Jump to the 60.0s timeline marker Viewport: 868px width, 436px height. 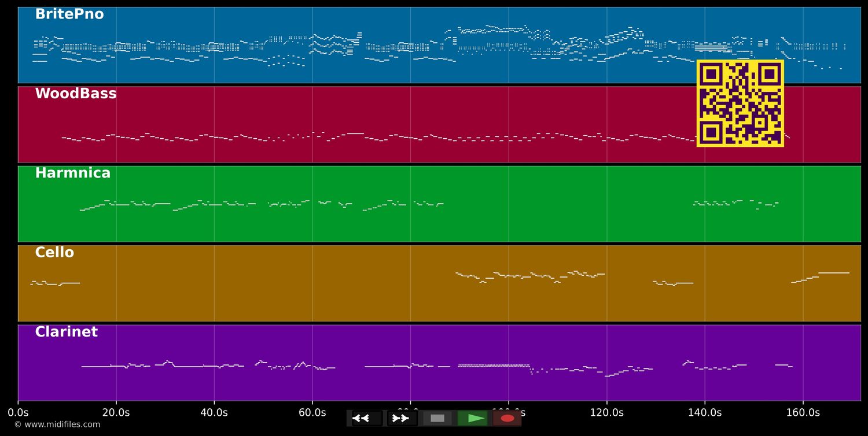tap(312, 413)
